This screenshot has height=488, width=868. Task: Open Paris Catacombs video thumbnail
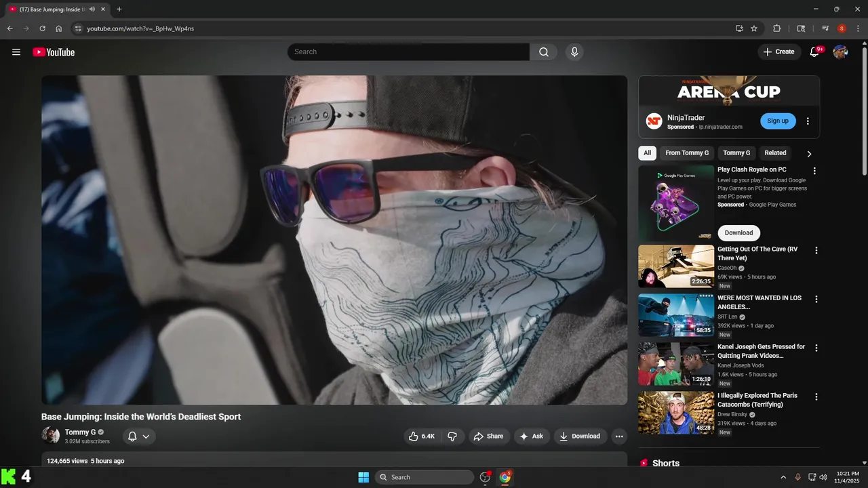676,413
